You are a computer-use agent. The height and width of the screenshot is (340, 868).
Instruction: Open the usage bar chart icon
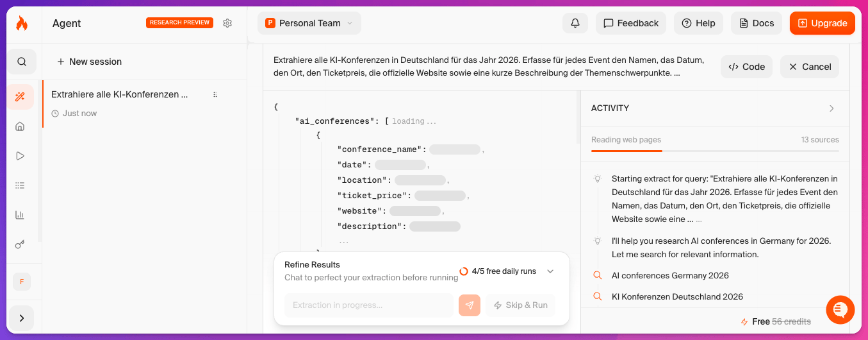20,215
